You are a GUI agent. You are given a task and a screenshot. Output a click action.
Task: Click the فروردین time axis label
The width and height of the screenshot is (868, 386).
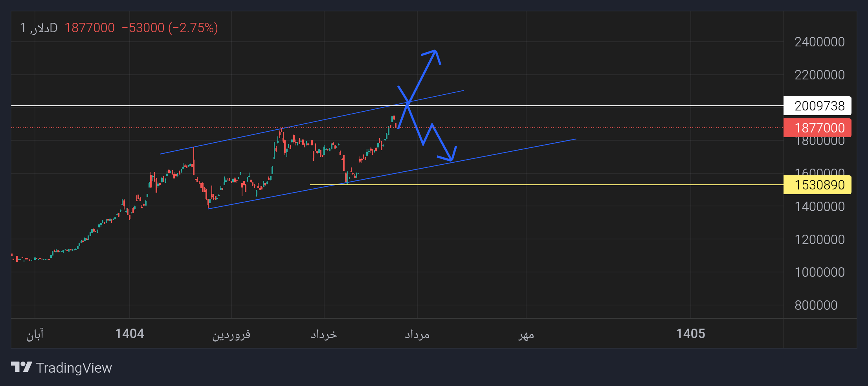coord(231,335)
